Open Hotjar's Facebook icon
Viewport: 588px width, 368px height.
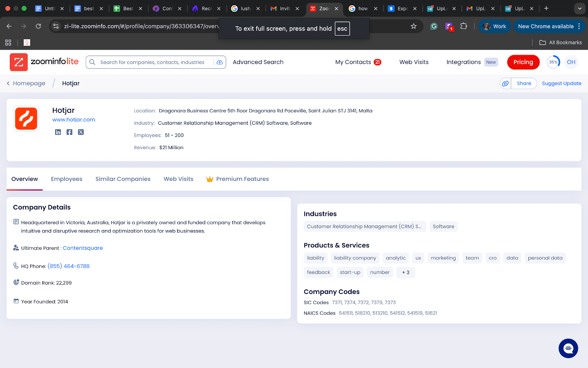pyautogui.click(x=69, y=132)
